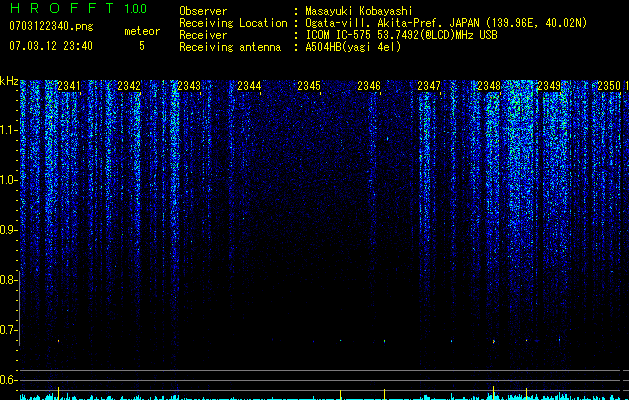Click the ICOM IC-575 53.7492 MHz USB text

(x=401, y=35)
